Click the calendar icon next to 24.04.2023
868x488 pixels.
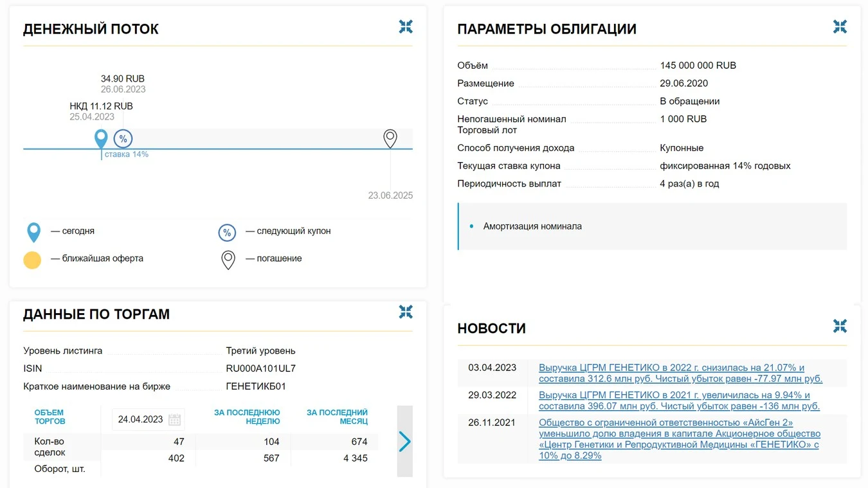click(174, 420)
